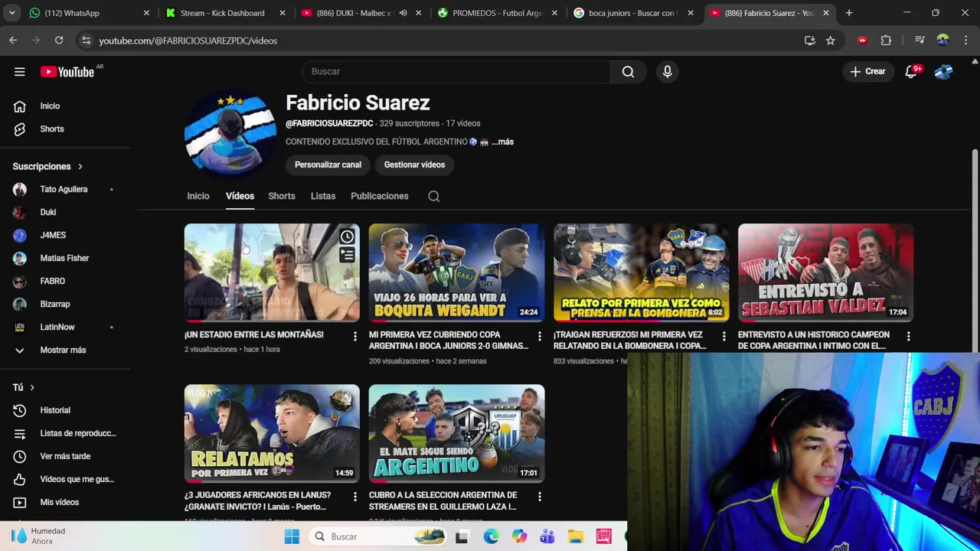Click the magnifier search button next to Buscar
Viewport: 980px width, 551px height.
pyautogui.click(x=628, y=72)
